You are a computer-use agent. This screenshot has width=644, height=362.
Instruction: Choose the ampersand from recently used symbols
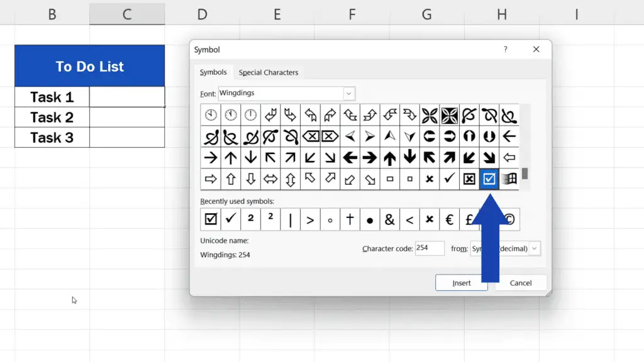coord(390,220)
